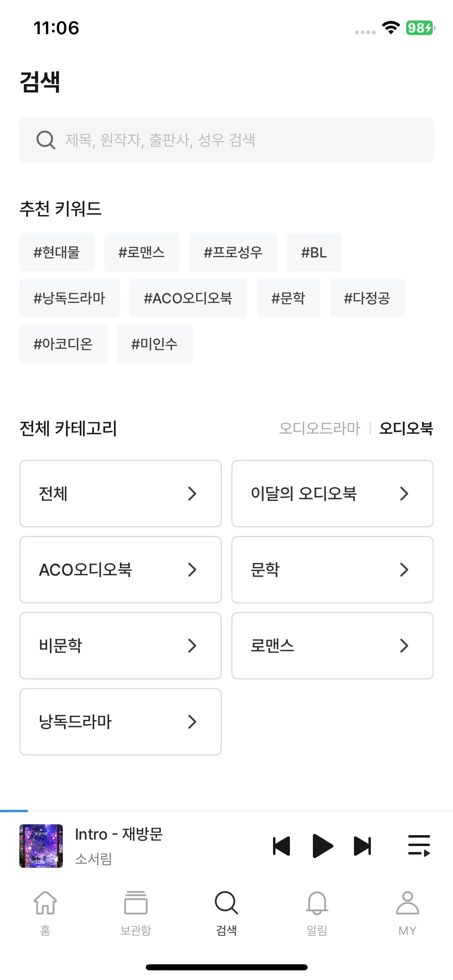Screen dimensions: 453x980
Task: Select the 검색 tab in bottom bar
Action: click(x=226, y=910)
